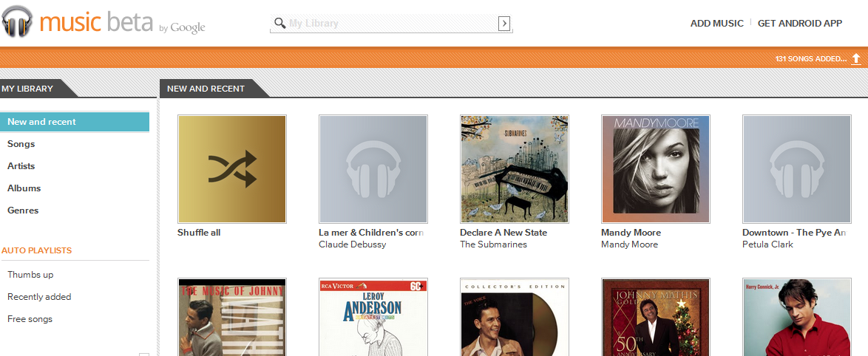Viewport: 868px width, 356px height.
Task: Click bold Mandy Moore album title
Action: tap(631, 233)
